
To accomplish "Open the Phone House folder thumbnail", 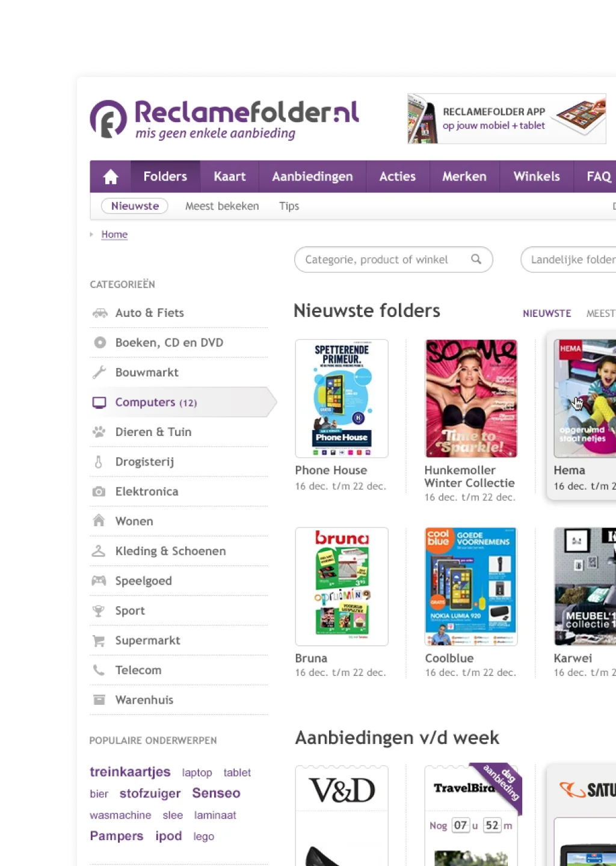I will tap(342, 398).
